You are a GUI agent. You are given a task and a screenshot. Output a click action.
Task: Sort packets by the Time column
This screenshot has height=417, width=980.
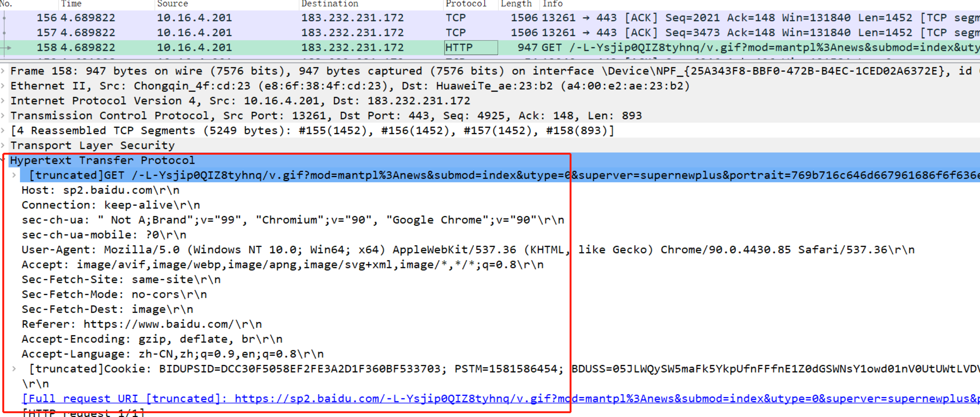pyautogui.click(x=71, y=4)
